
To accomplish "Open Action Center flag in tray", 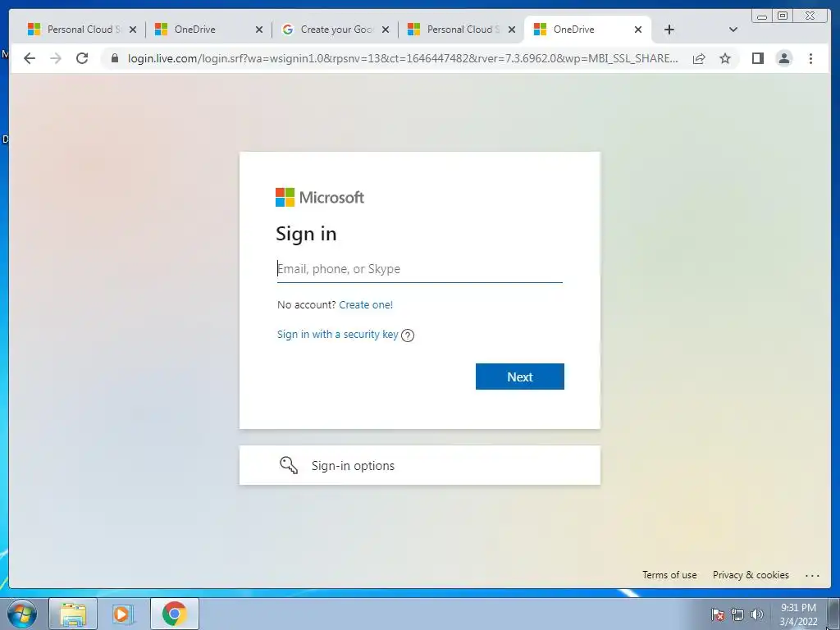I will tap(718, 614).
